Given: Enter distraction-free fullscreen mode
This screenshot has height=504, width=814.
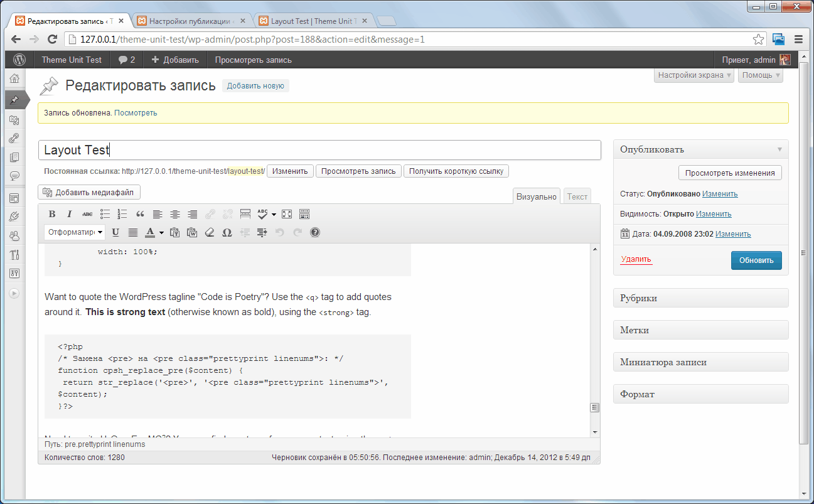Looking at the screenshot, I should [287, 214].
